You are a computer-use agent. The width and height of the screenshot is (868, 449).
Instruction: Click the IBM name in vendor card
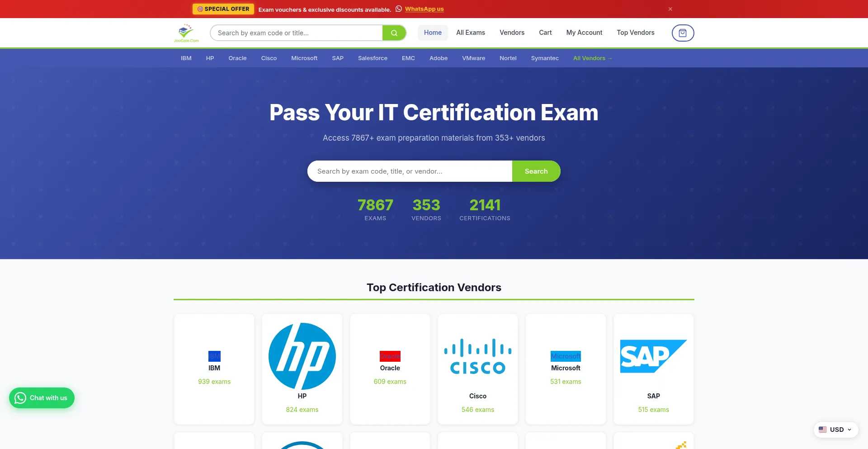[x=214, y=368]
